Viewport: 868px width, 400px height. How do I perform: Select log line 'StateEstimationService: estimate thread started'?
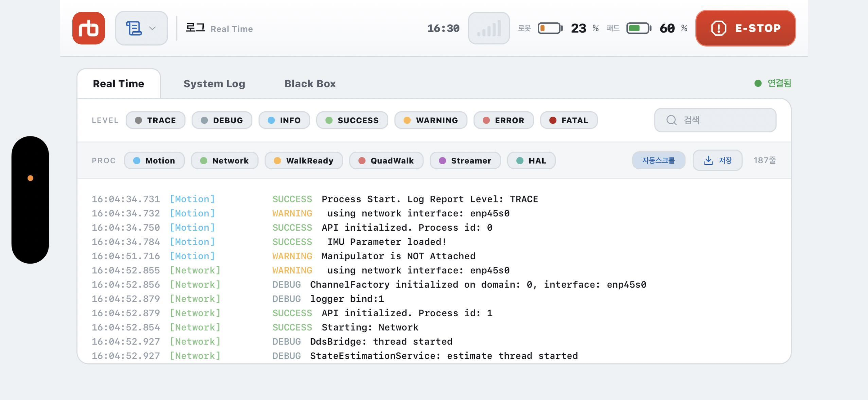coord(444,356)
